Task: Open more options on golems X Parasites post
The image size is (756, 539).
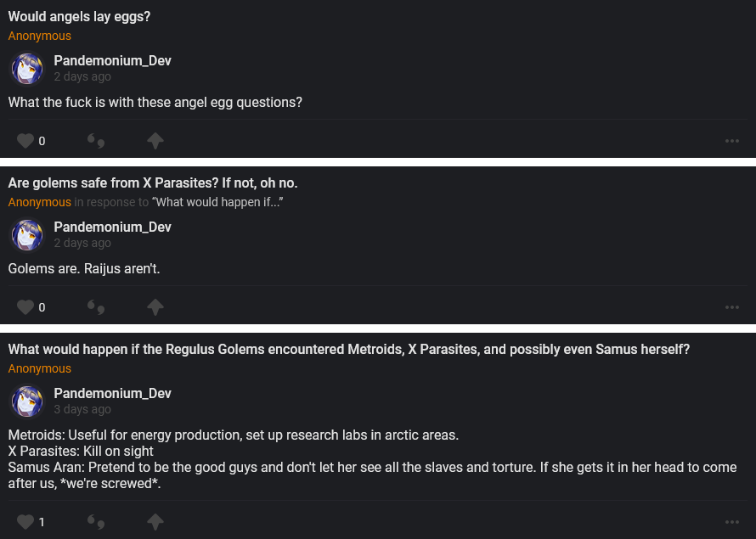Action: click(732, 307)
